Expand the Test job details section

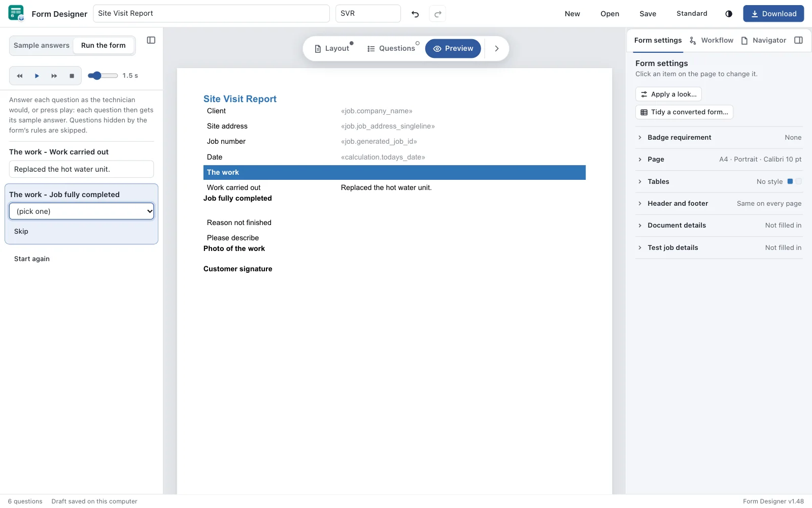click(719, 248)
